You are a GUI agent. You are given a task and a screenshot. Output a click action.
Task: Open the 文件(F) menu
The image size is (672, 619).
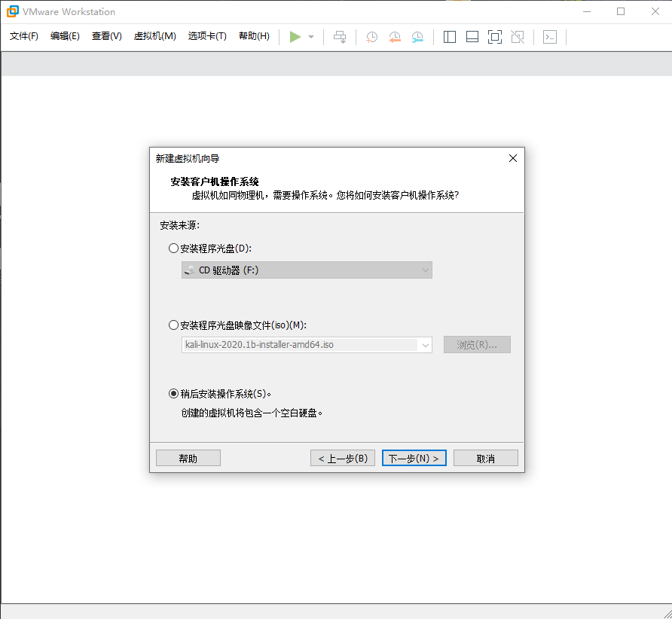24,36
